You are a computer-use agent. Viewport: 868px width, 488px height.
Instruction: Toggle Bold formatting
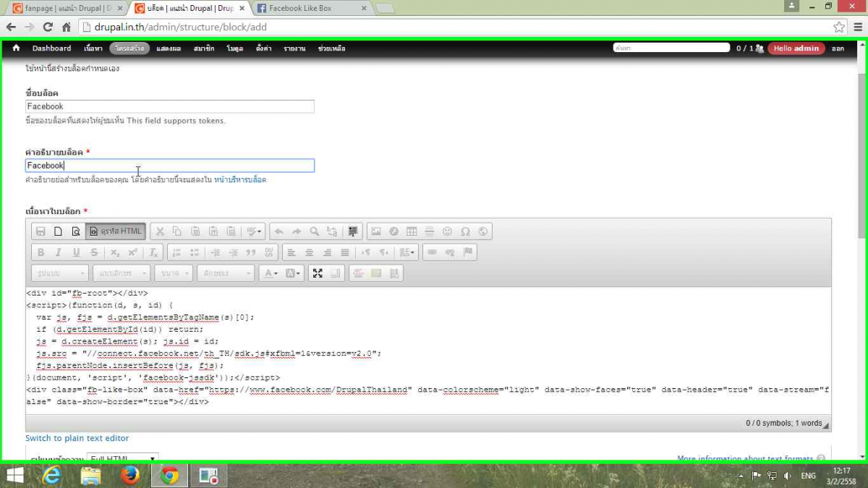point(41,252)
